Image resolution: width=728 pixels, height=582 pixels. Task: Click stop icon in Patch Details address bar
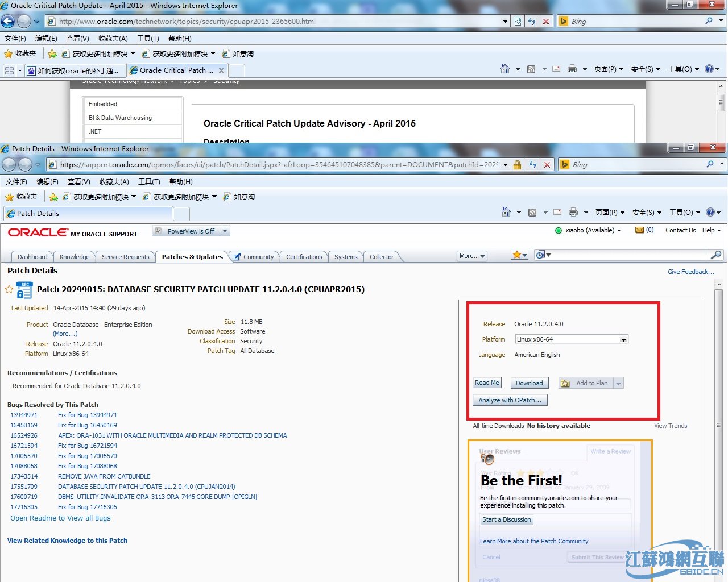point(547,164)
